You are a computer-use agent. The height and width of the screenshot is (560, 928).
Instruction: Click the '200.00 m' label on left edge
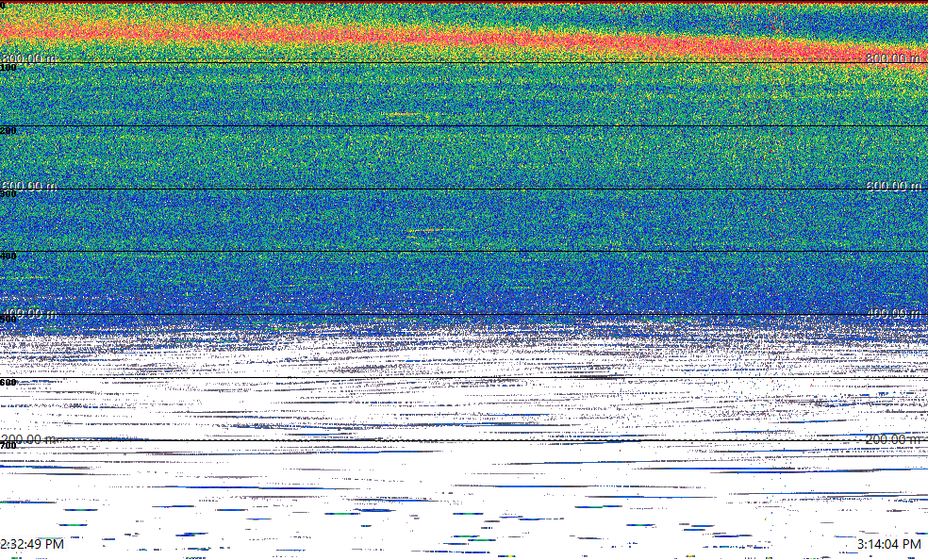pyautogui.click(x=29, y=439)
